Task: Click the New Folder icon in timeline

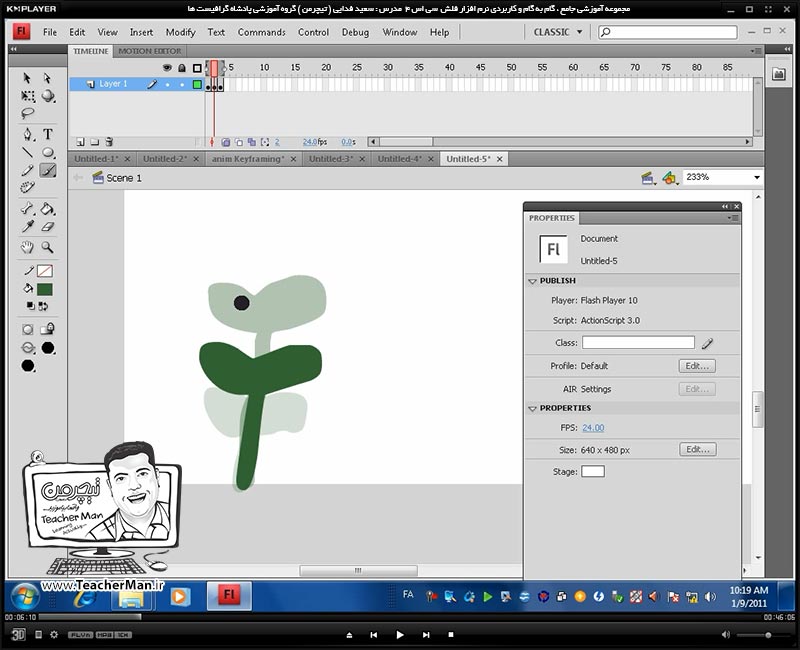Action: (x=94, y=142)
